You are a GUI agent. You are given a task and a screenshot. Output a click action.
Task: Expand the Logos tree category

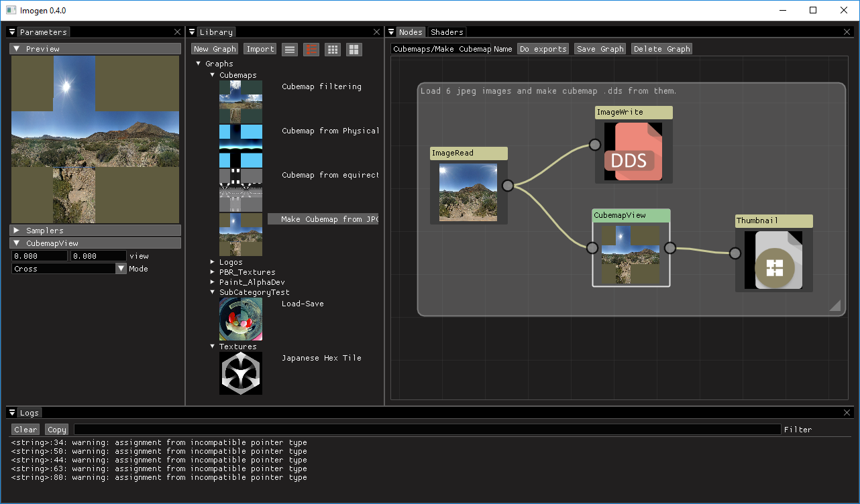[x=213, y=262]
